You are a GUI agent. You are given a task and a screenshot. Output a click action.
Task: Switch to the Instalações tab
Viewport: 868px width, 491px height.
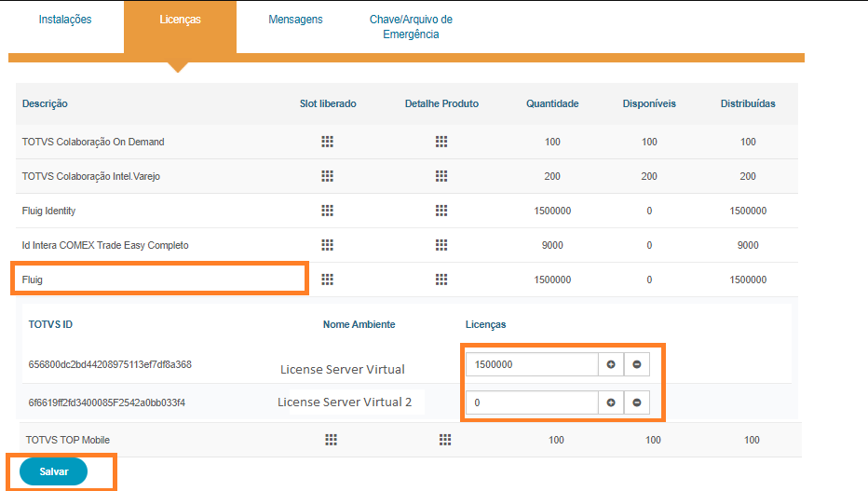[65, 20]
